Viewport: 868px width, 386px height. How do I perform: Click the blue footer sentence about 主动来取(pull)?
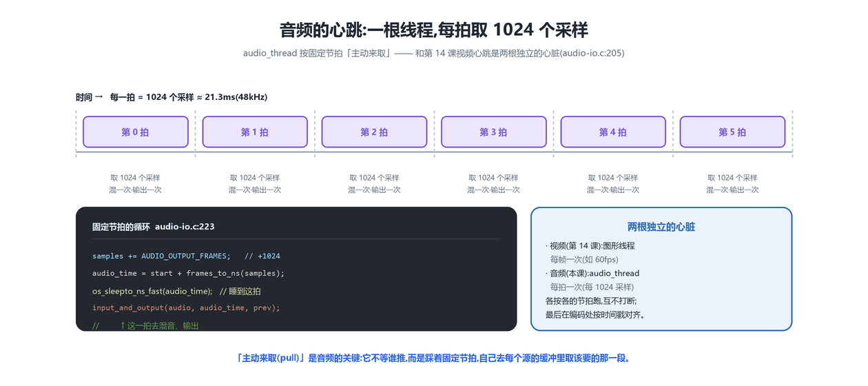[x=434, y=358]
